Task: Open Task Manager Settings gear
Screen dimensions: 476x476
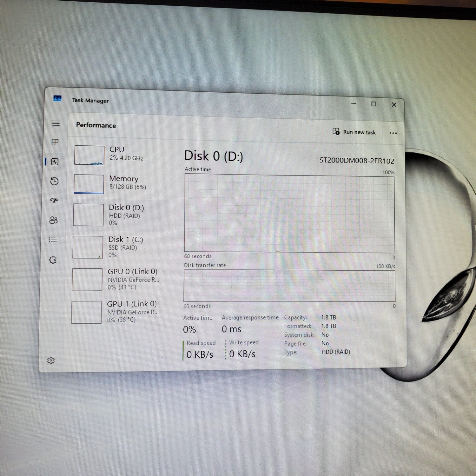Action: (x=52, y=360)
